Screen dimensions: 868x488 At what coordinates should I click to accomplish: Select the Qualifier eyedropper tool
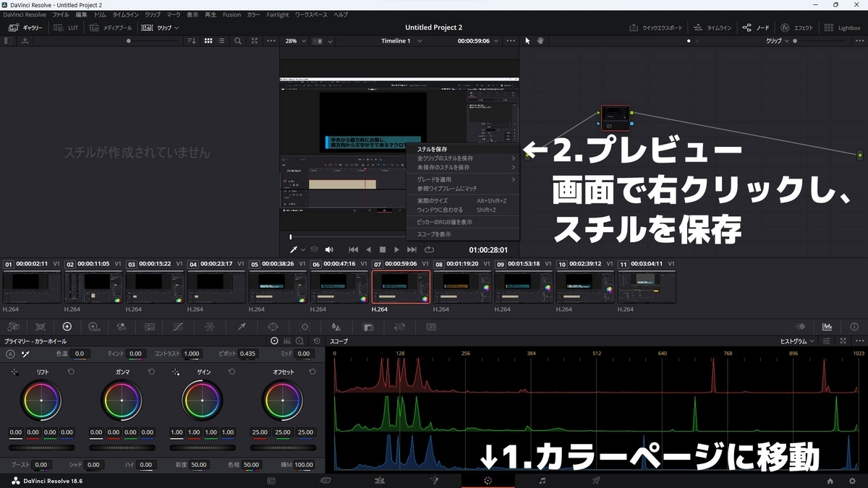pyautogui.click(x=241, y=327)
